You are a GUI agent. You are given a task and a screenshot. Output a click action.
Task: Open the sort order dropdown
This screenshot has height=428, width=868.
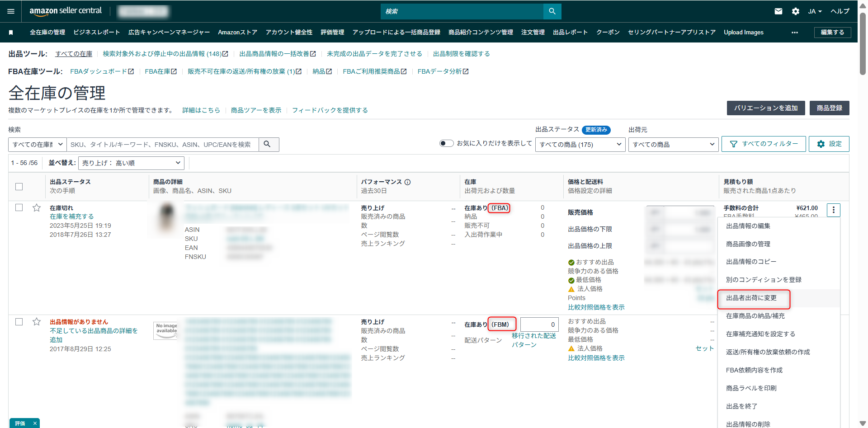tap(131, 163)
